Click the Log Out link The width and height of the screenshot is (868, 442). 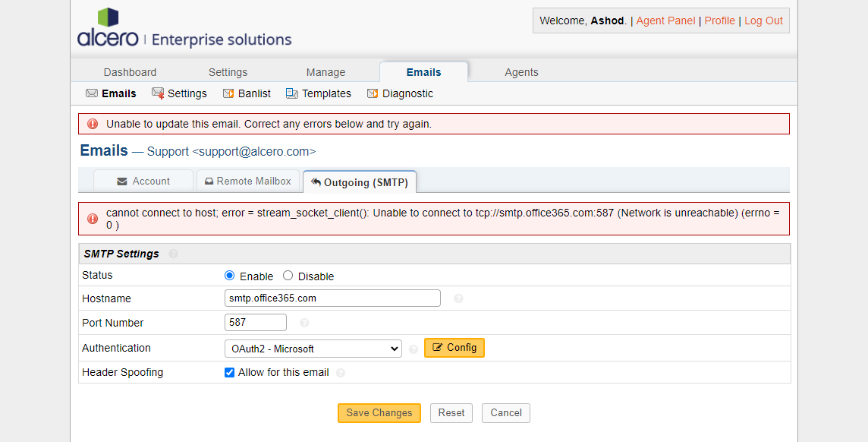[x=763, y=21]
